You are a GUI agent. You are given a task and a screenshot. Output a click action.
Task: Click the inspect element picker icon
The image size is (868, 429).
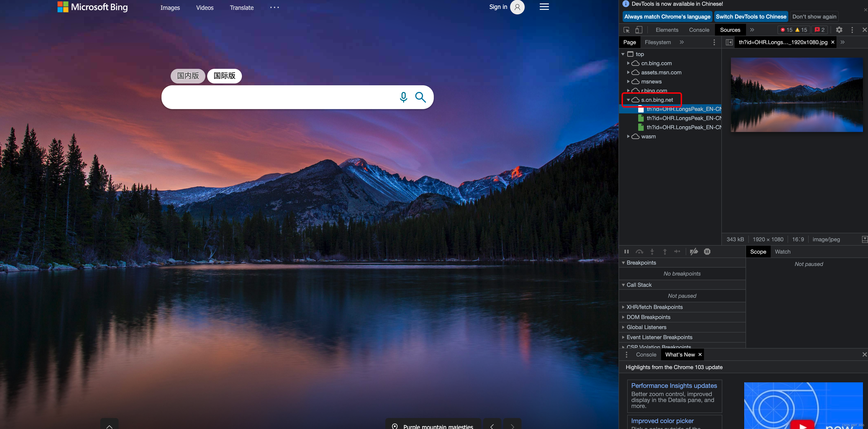coord(626,30)
